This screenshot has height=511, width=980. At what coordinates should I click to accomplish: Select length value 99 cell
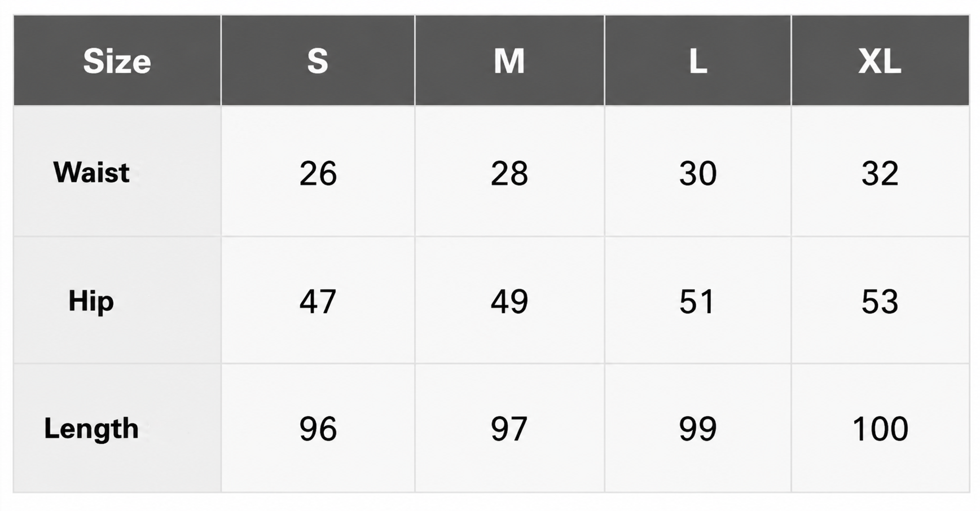click(x=698, y=428)
